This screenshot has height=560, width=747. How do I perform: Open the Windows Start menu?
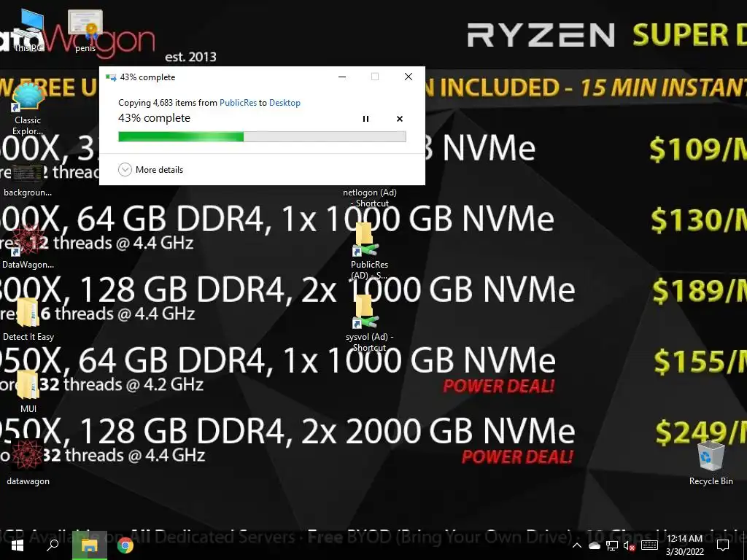click(x=18, y=545)
